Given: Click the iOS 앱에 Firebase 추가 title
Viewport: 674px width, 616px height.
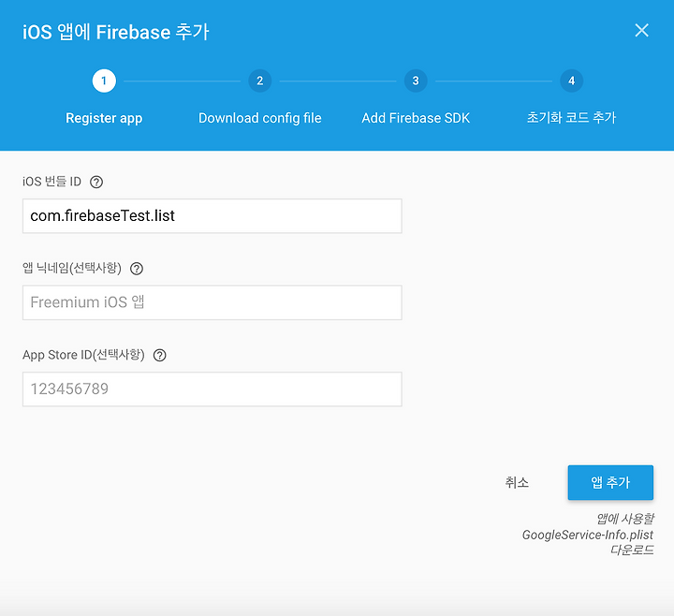Looking at the screenshot, I should [116, 32].
